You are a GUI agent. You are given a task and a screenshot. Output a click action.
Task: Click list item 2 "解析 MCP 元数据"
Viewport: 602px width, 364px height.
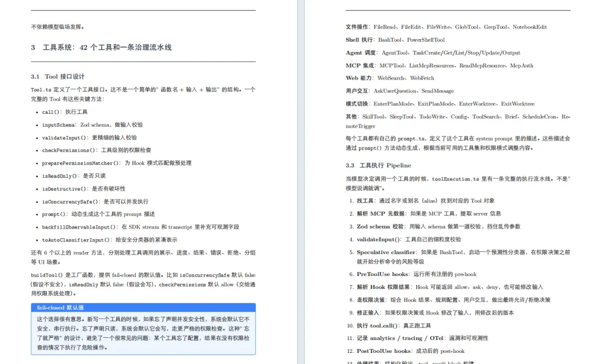pyautogui.click(x=429, y=213)
